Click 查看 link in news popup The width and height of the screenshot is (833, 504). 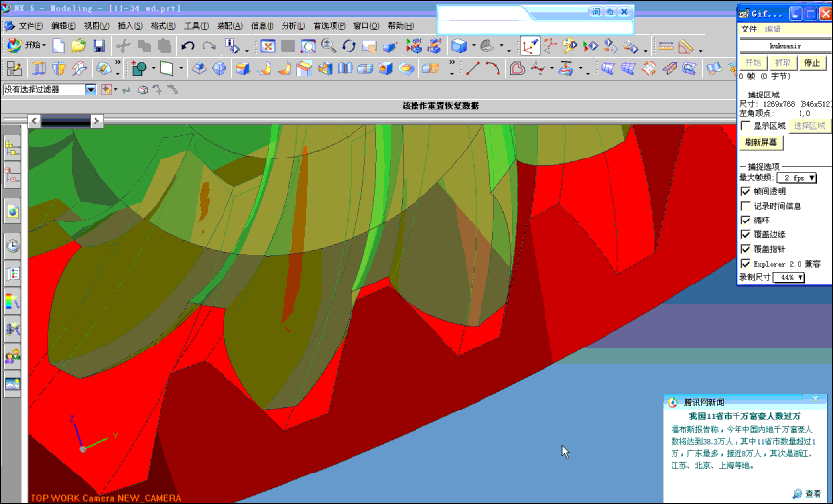pyautogui.click(x=814, y=494)
